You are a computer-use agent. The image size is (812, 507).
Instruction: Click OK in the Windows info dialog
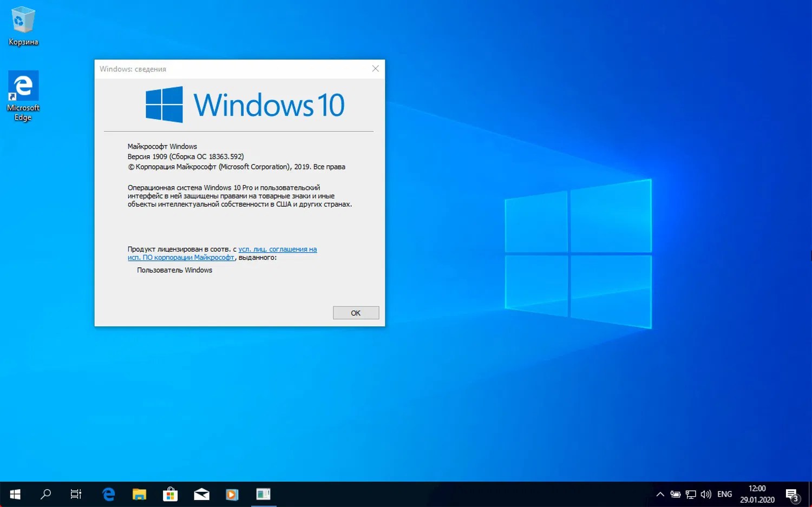click(x=356, y=313)
